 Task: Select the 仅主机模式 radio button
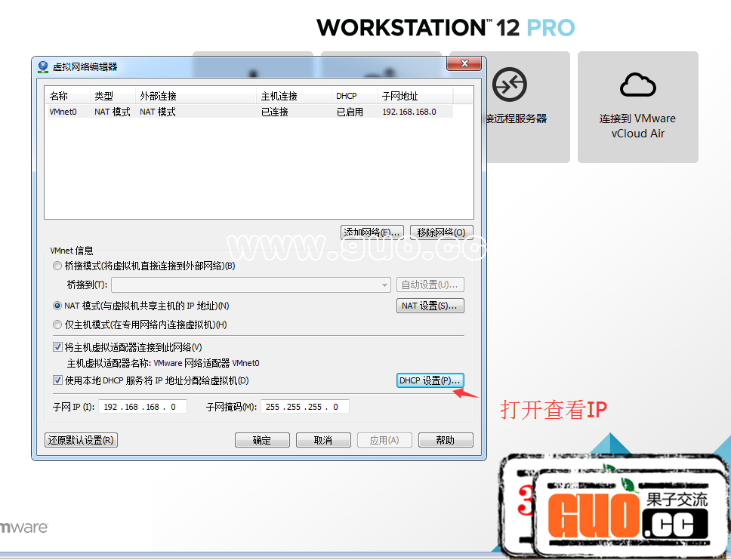coord(57,325)
